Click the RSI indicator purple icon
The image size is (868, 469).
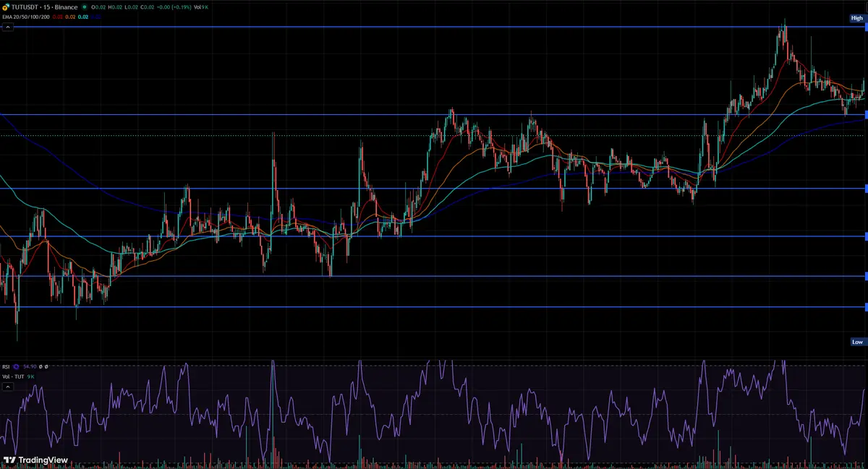click(16, 366)
